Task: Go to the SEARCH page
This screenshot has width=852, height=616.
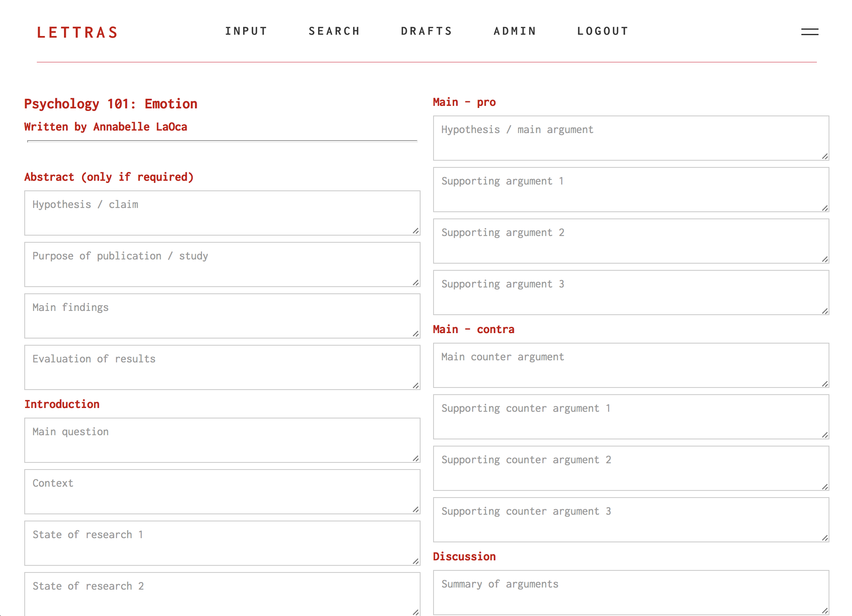Action: pos(334,31)
